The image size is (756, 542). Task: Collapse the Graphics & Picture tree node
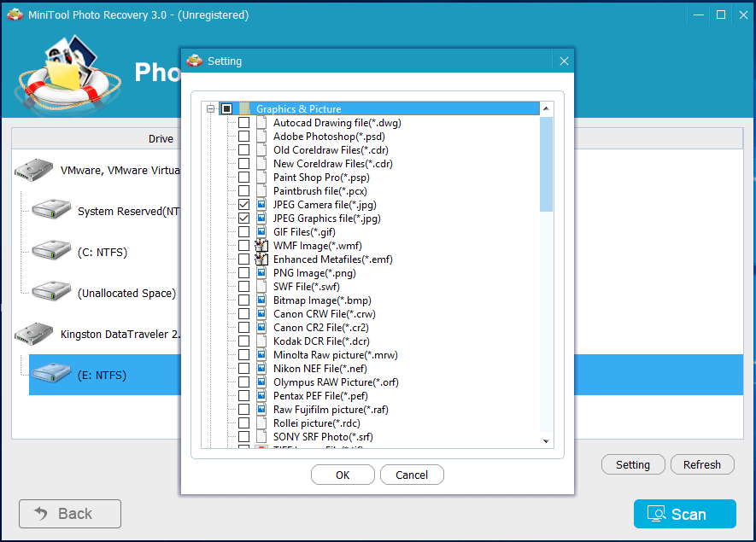click(x=210, y=109)
